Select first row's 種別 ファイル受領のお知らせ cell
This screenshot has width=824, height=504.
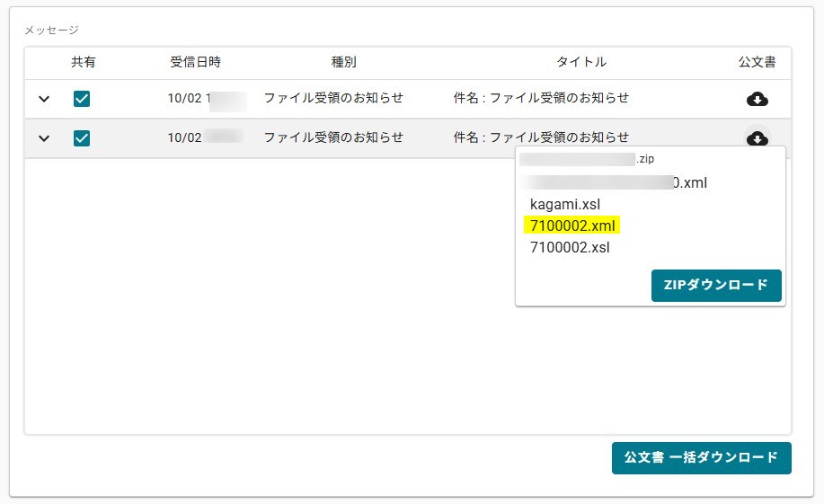click(333, 98)
